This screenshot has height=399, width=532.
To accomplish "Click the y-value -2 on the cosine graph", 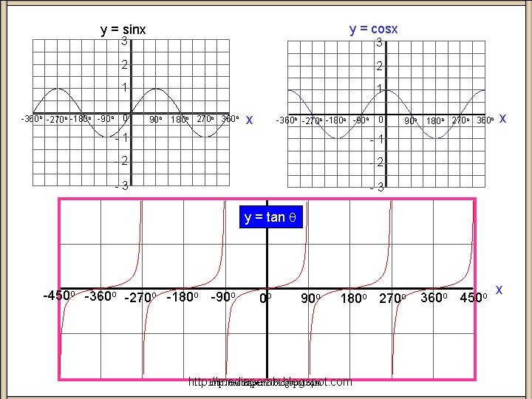I will (377, 163).
